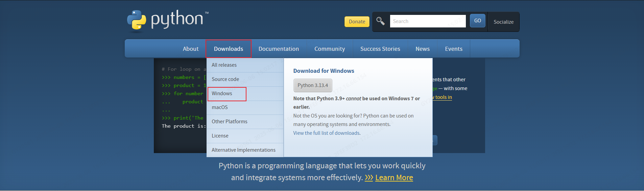Select Windows in Downloads dropdown
644x191 pixels.
[245, 93]
